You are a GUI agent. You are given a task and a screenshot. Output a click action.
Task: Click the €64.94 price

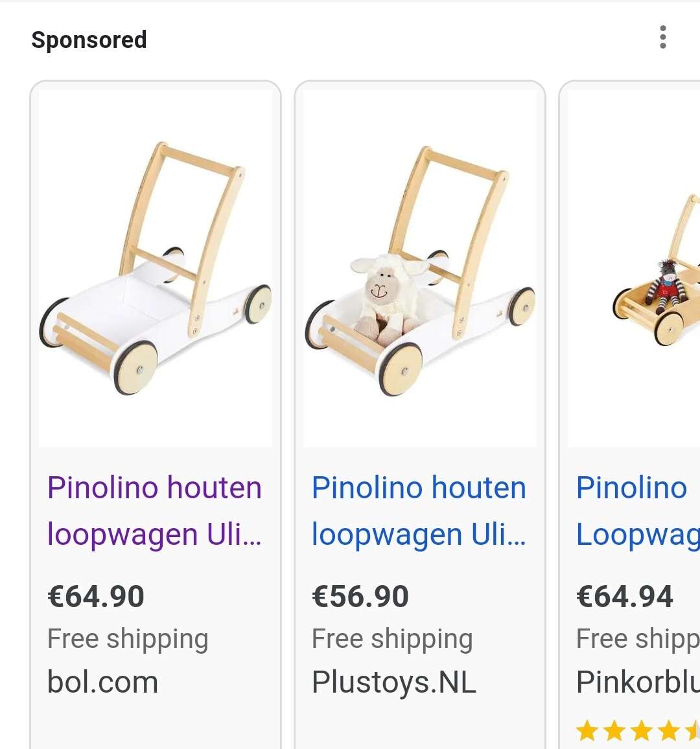click(x=625, y=596)
